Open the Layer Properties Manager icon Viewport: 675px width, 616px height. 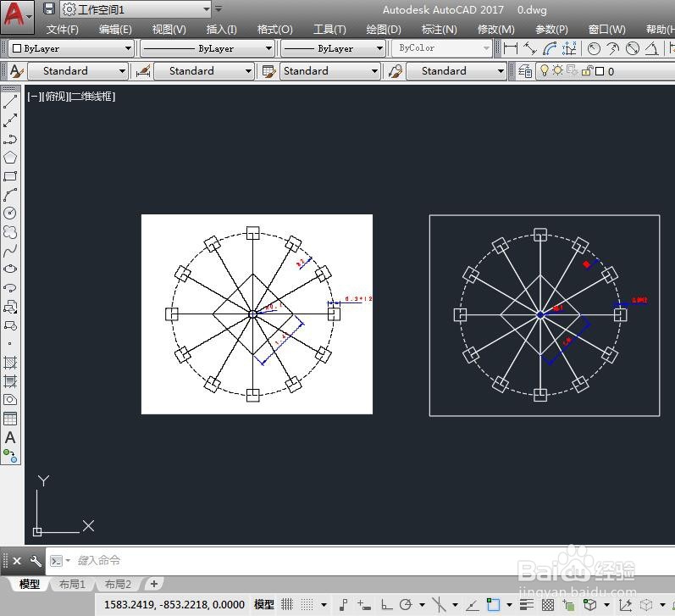click(x=525, y=71)
